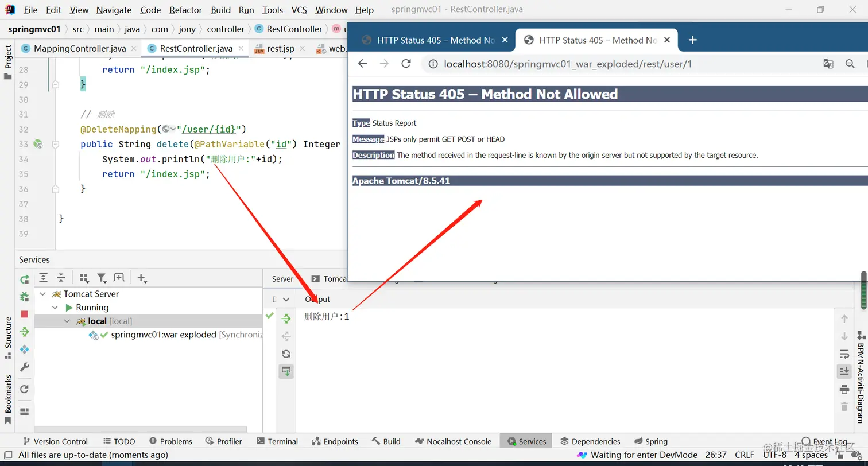This screenshot has height=466, width=868.
Task: Open the VCS menu
Action: pyautogui.click(x=299, y=10)
